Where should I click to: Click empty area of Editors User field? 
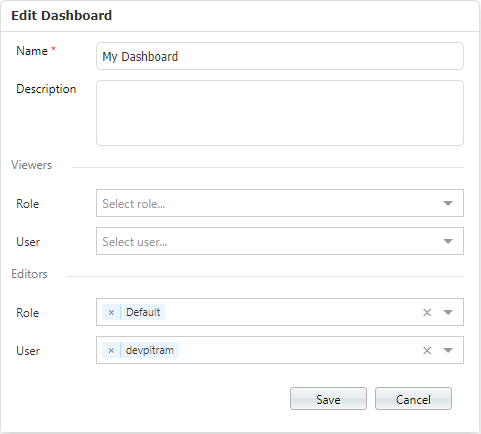coord(299,350)
